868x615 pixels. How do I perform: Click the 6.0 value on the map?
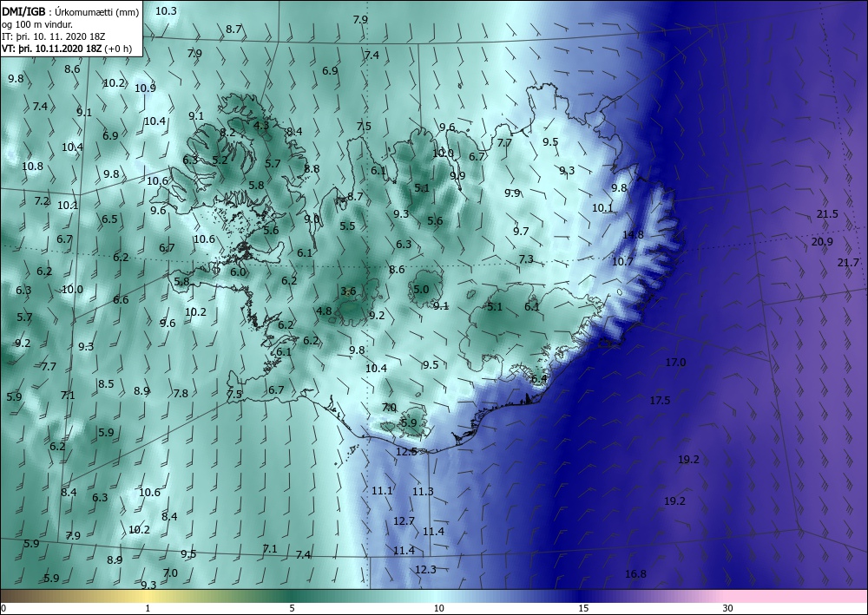[238, 272]
